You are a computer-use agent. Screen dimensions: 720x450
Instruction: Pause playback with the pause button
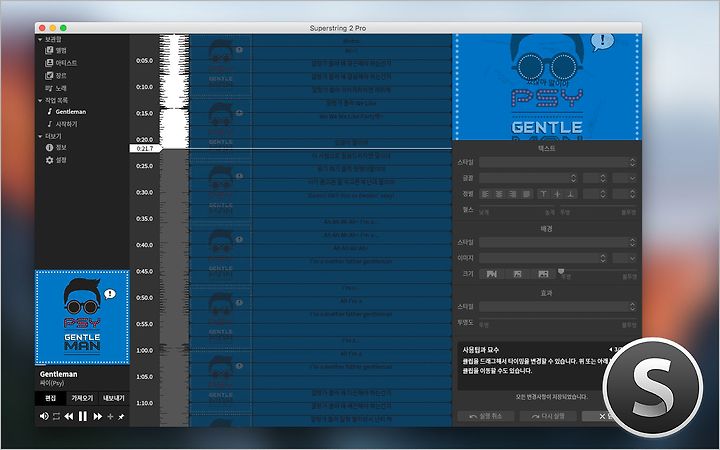83,416
